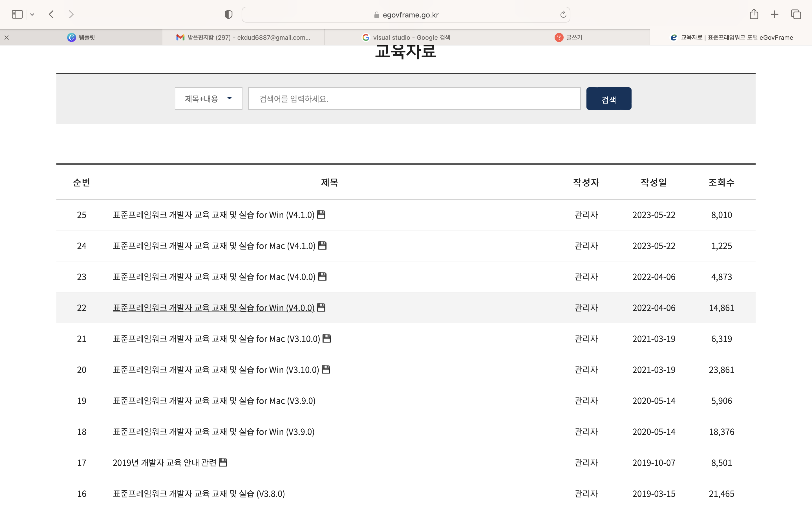
Task: Click the Safari sidebar toggle icon
Action: coord(17,14)
